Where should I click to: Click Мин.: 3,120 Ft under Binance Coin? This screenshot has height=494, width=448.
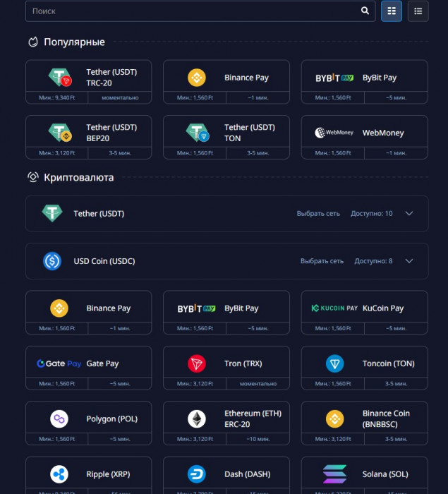pyautogui.click(x=333, y=439)
